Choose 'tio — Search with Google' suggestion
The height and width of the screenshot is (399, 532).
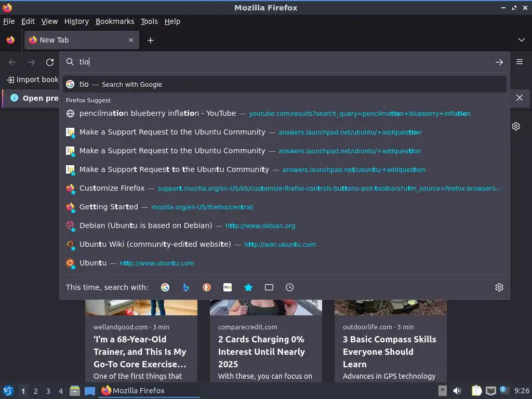[x=285, y=84]
